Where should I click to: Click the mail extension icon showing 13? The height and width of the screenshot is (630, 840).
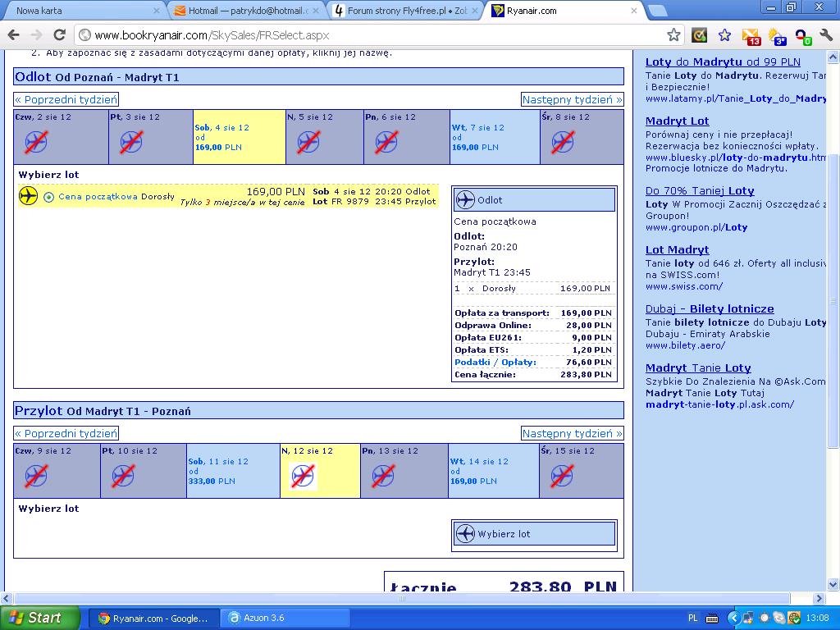tap(751, 36)
